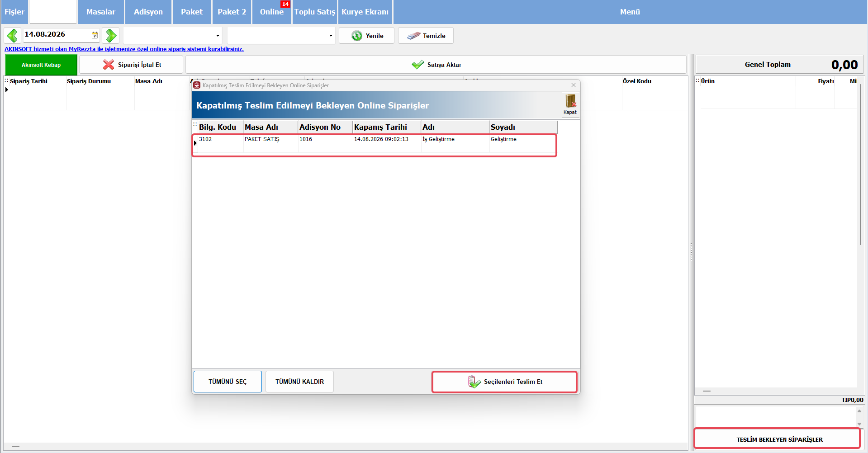Click the blank tab next to Fişler

click(53, 12)
